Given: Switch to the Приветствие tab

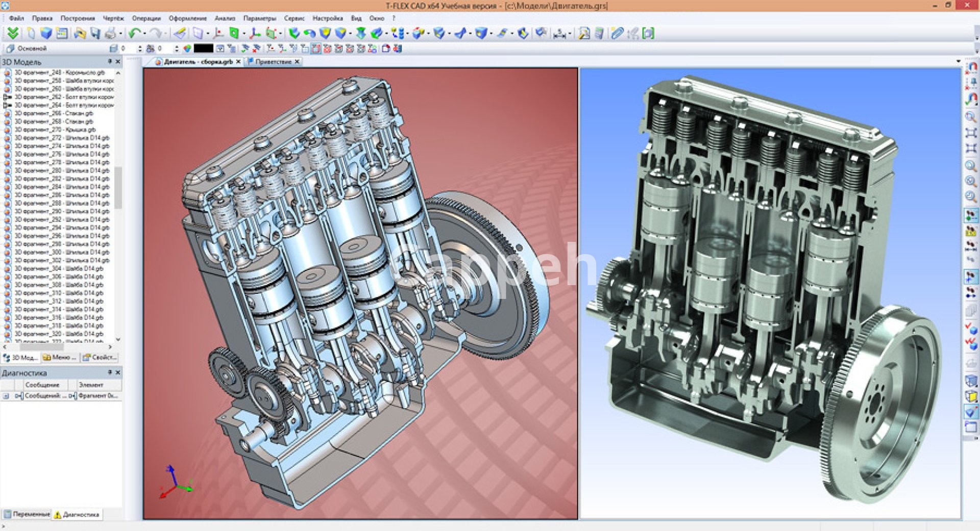Looking at the screenshot, I should [273, 62].
